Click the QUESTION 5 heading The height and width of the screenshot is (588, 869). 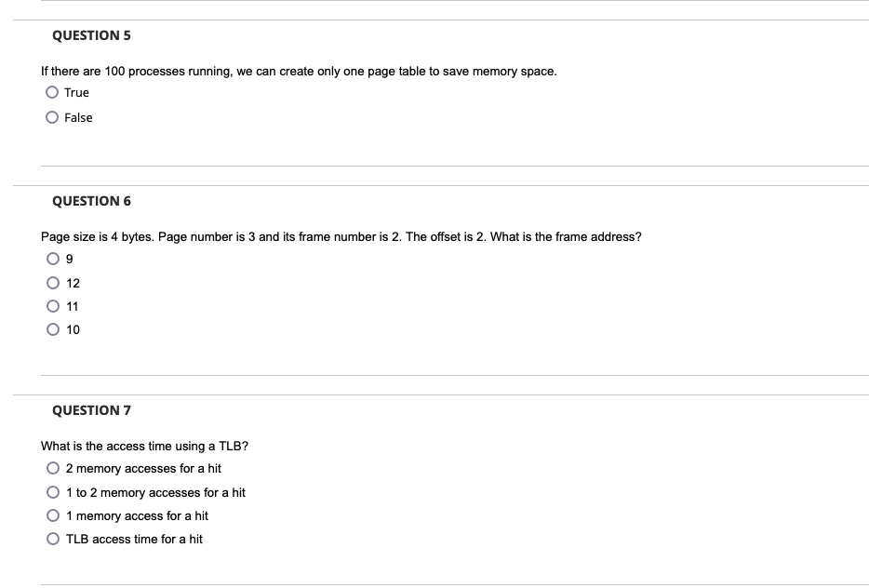click(90, 35)
